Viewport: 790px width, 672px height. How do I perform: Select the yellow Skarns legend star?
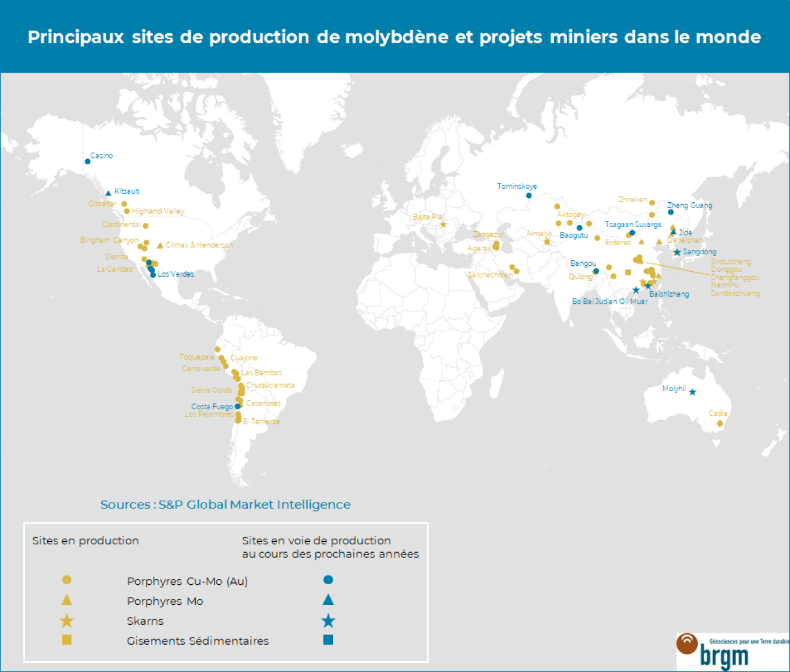coord(67,621)
